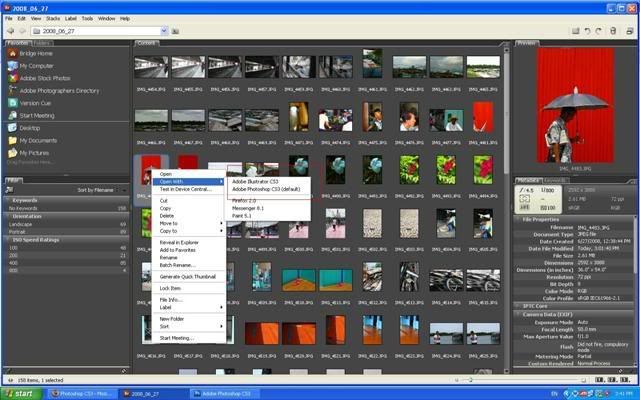Expand the IPTC Core section
The image size is (640, 400).
click(518, 306)
